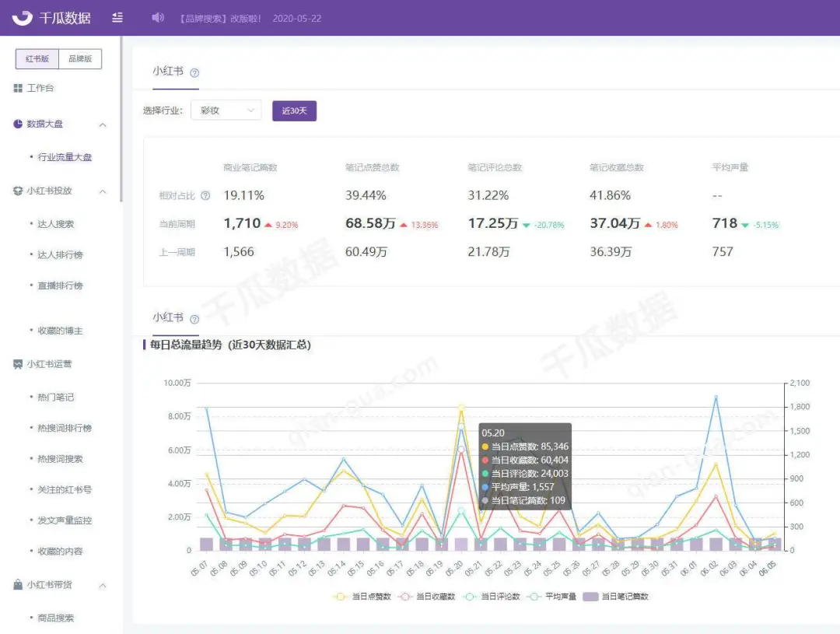The height and width of the screenshot is (634, 840).
Task: Click the 小红书带货 shopping bag icon
Action: (18, 585)
